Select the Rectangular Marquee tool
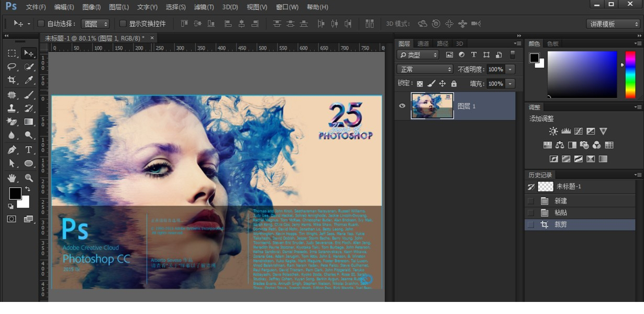644x314 pixels. click(x=12, y=53)
